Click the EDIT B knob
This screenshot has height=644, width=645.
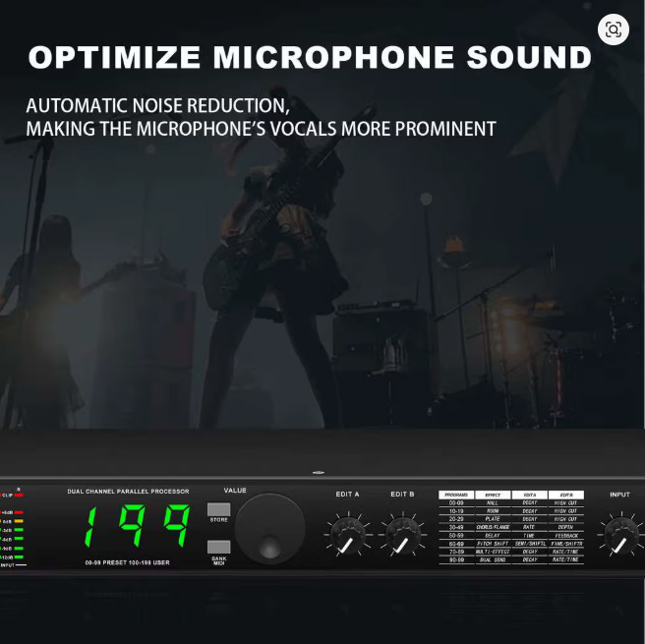point(402,535)
